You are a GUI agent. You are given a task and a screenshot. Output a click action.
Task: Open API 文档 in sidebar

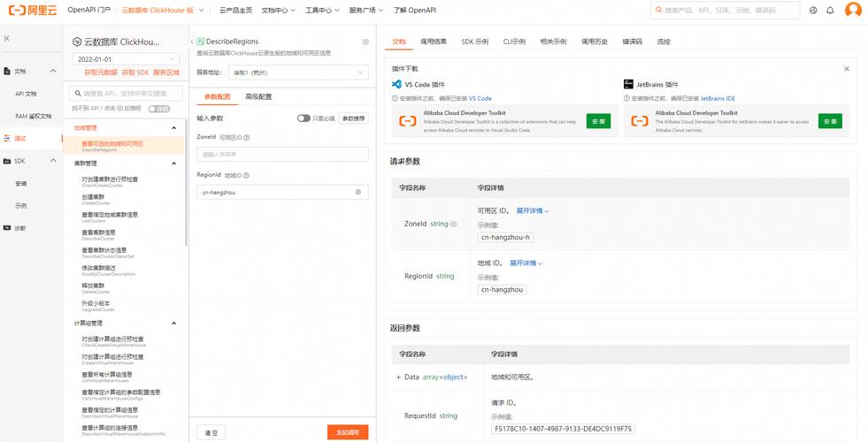(26, 94)
